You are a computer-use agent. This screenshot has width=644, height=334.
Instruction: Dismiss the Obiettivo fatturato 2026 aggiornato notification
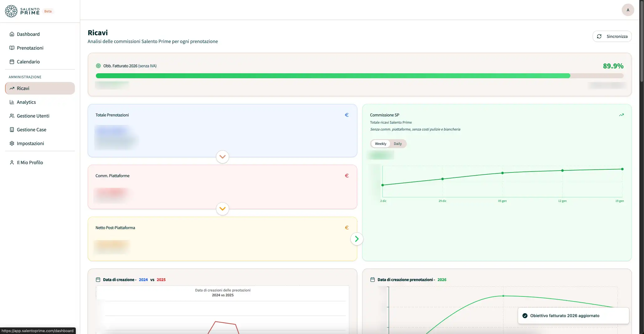573,316
